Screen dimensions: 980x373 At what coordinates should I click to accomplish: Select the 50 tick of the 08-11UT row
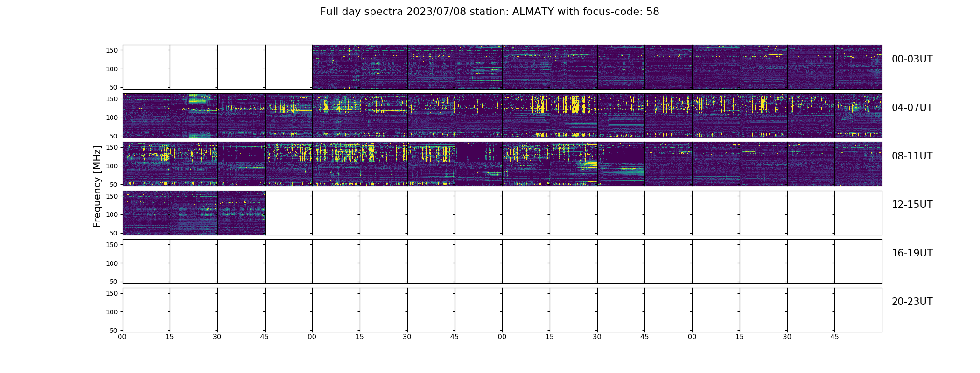[x=114, y=184]
